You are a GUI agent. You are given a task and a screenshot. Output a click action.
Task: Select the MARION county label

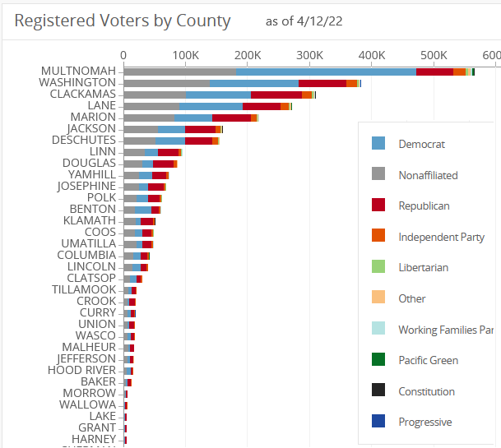point(93,118)
